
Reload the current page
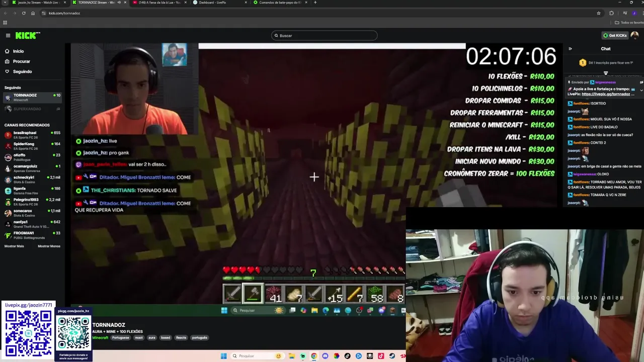point(24,13)
